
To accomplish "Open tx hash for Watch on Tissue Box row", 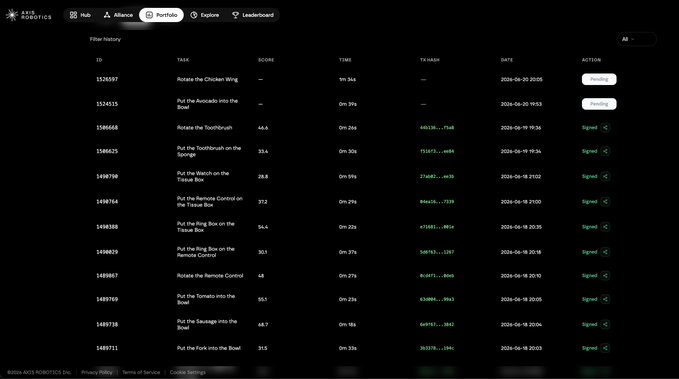I will tap(437, 176).
